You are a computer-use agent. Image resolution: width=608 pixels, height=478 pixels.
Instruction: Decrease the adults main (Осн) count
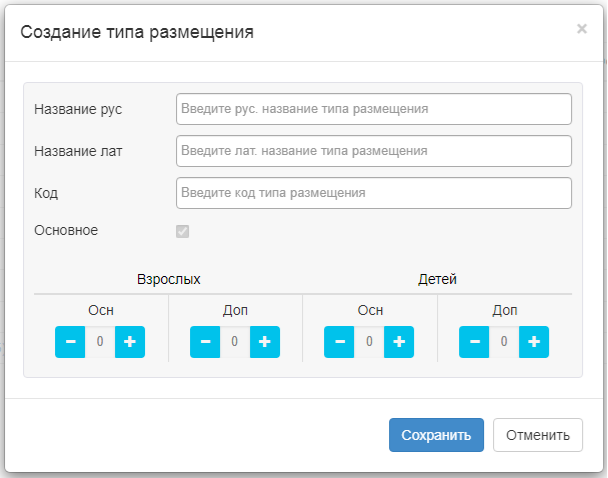coord(70,342)
